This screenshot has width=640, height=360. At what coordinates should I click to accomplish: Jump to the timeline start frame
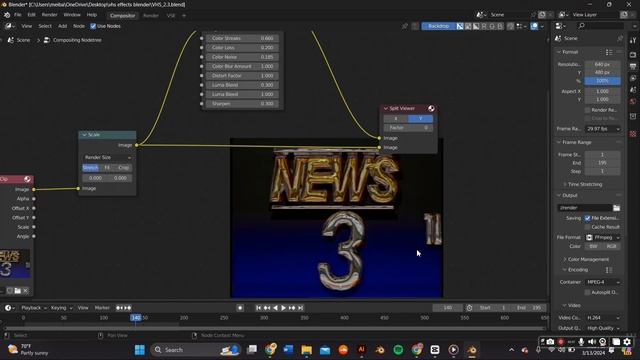click(258, 308)
